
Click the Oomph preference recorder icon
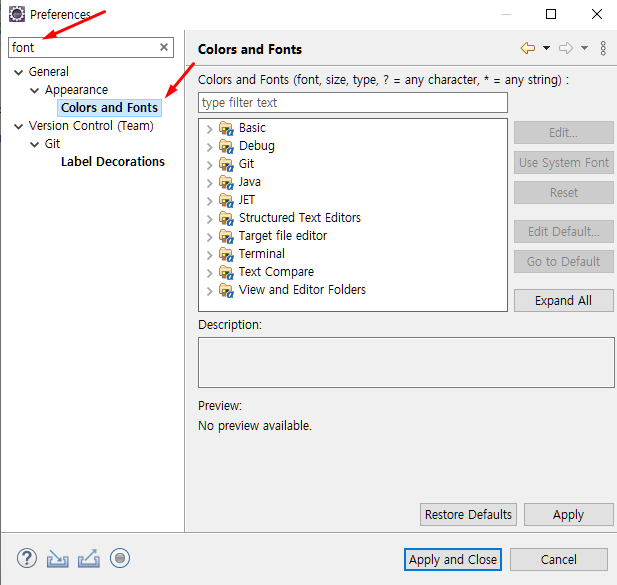coord(120,558)
